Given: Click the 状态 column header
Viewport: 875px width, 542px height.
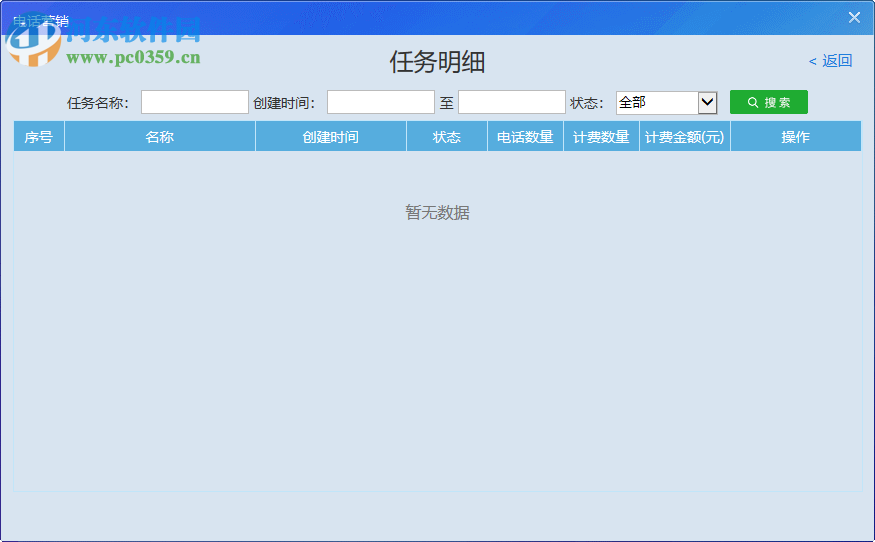Looking at the screenshot, I should [447, 137].
